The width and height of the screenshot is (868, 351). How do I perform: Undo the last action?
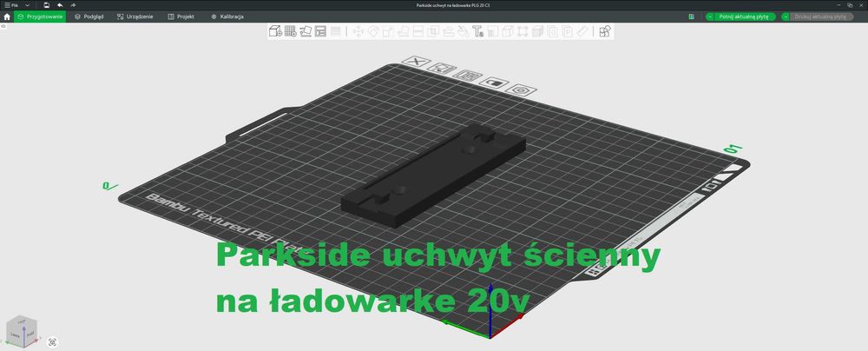click(x=60, y=5)
